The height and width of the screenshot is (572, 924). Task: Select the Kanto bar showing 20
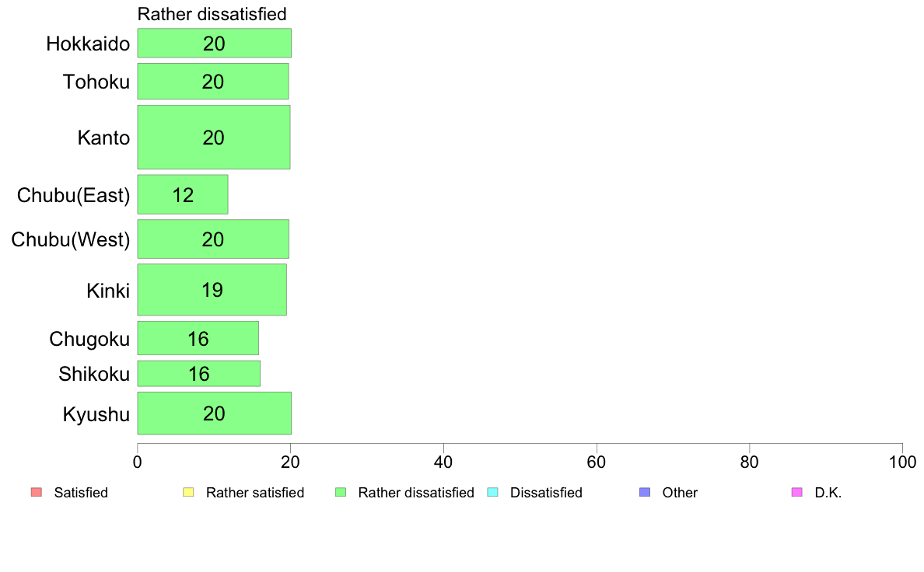214,138
